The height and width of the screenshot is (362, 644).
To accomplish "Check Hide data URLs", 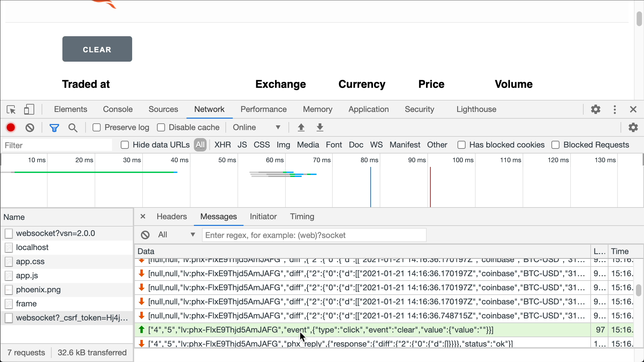I will point(125,145).
